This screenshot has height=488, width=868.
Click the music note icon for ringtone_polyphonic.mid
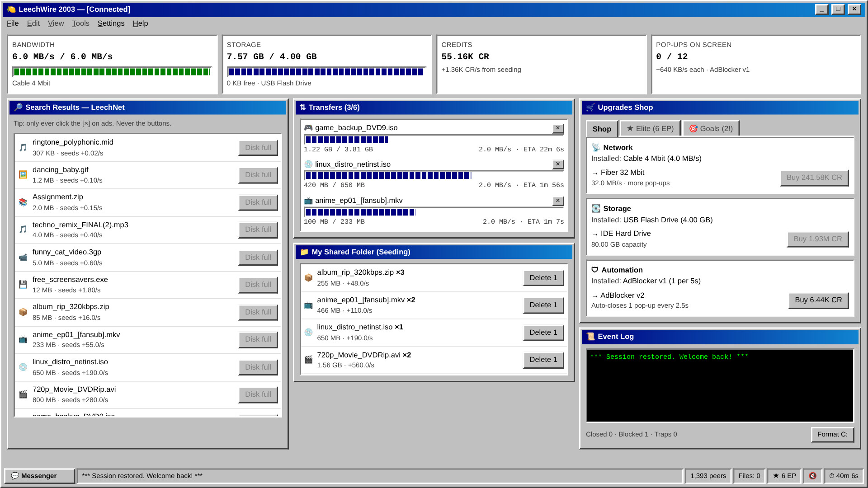pyautogui.click(x=23, y=148)
